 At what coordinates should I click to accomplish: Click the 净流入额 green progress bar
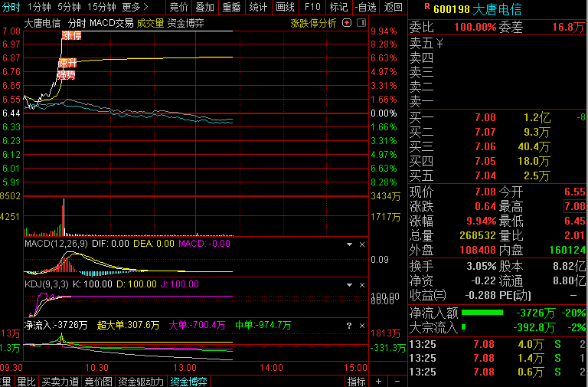pos(482,313)
